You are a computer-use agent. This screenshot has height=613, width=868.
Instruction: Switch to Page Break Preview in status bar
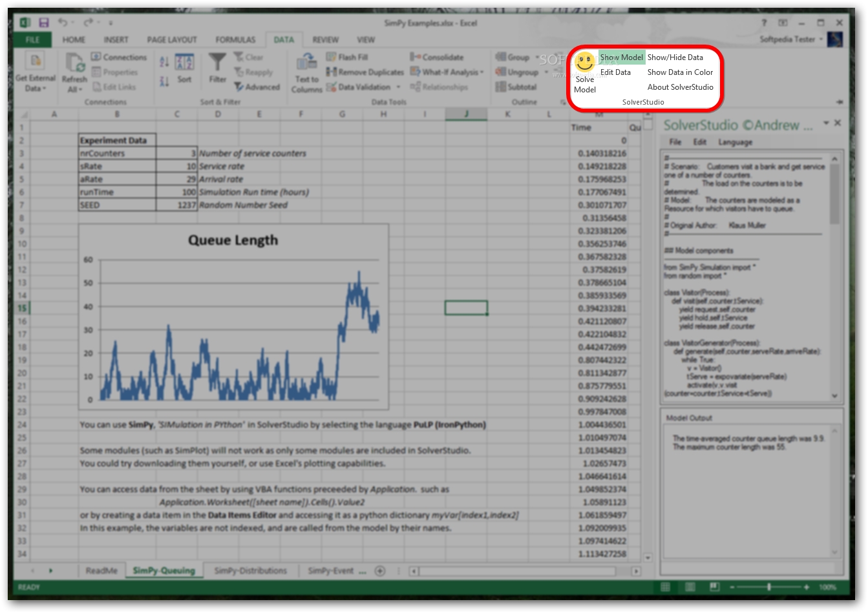coord(714,587)
